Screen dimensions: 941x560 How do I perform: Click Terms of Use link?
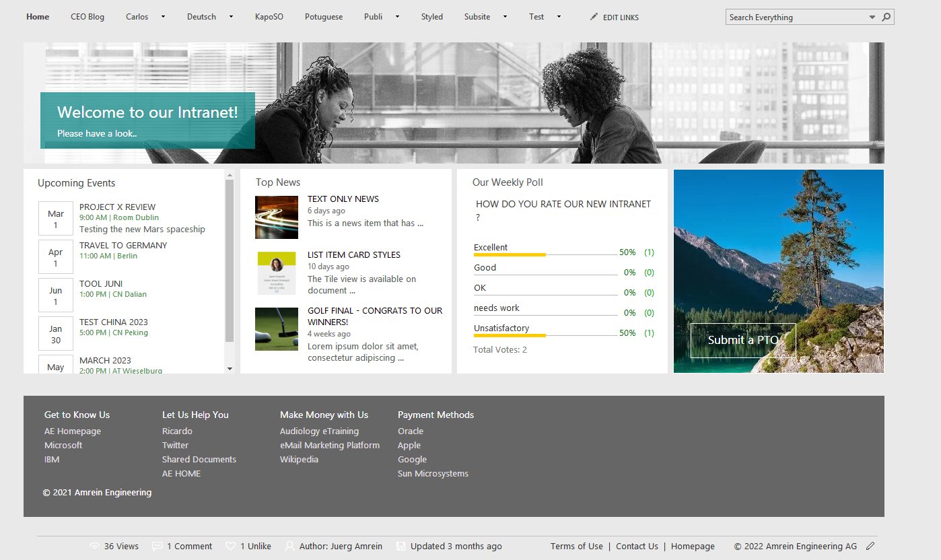click(x=577, y=546)
